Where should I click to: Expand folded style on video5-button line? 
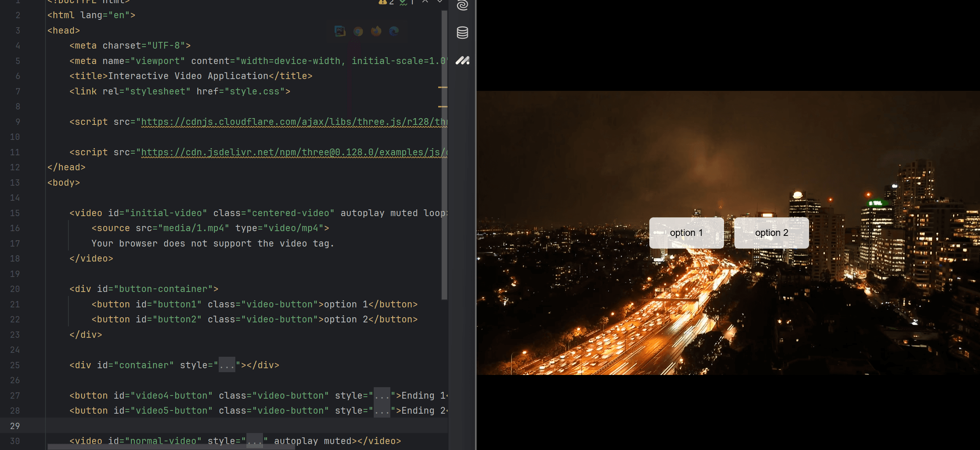click(x=382, y=411)
